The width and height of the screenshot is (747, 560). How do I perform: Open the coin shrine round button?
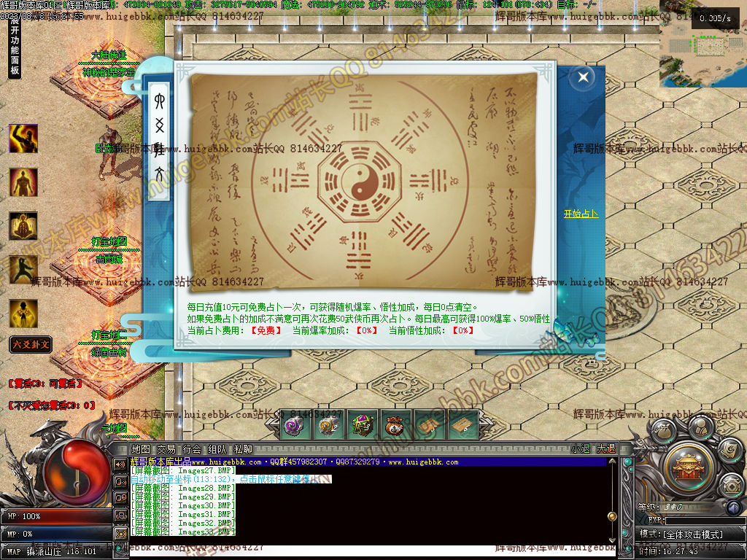(730, 485)
